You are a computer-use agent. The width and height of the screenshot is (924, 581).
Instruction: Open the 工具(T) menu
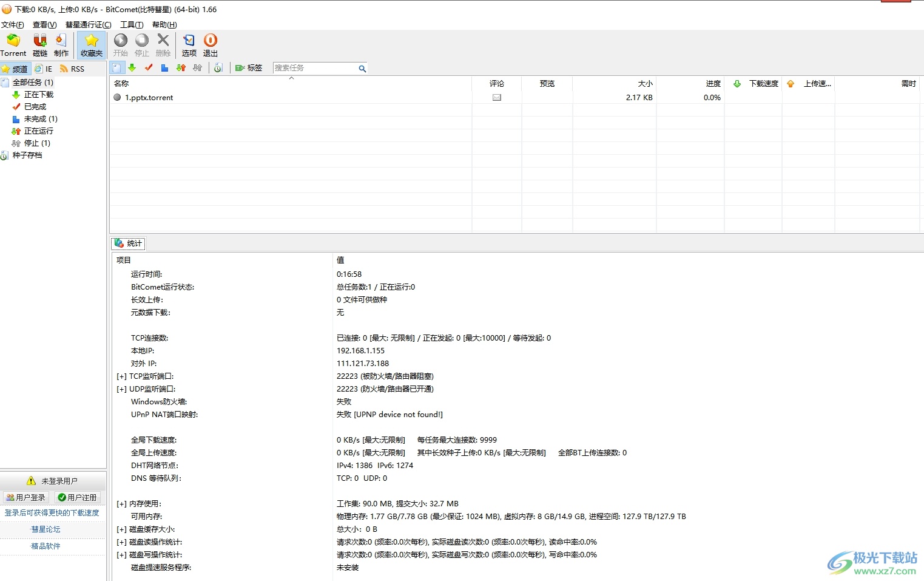(x=132, y=25)
